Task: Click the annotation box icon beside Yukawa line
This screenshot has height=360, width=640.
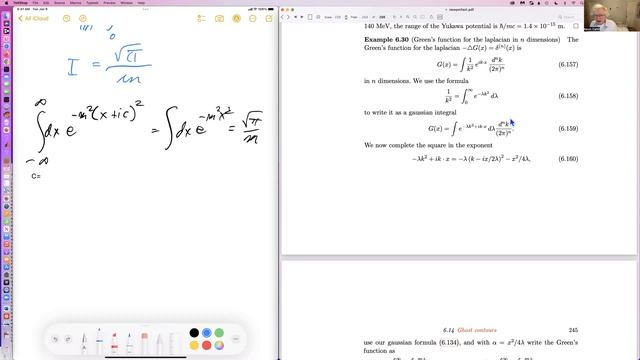Action: click(576, 26)
